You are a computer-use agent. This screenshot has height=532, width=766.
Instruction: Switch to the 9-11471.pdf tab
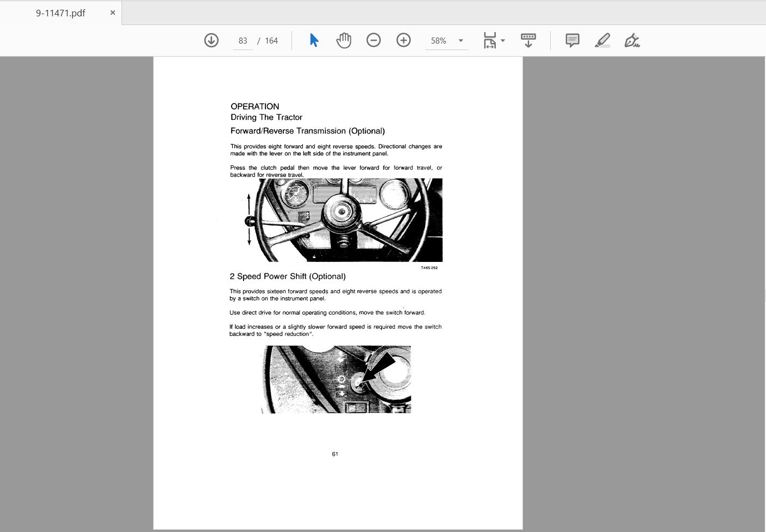(60, 13)
